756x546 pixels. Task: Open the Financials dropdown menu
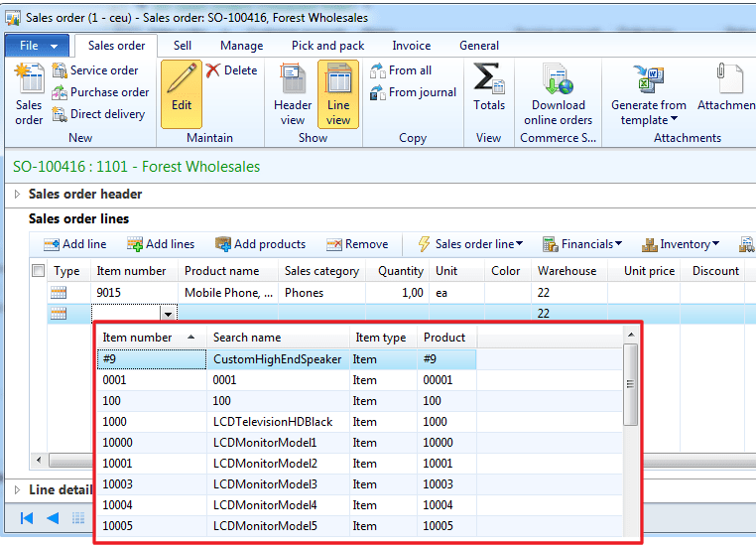click(582, 244)
